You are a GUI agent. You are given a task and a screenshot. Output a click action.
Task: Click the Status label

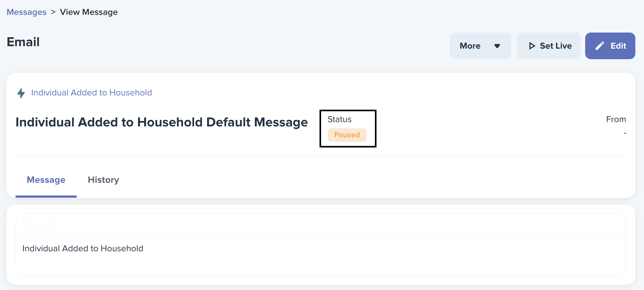pyautogui.click(x=339, y=119)
